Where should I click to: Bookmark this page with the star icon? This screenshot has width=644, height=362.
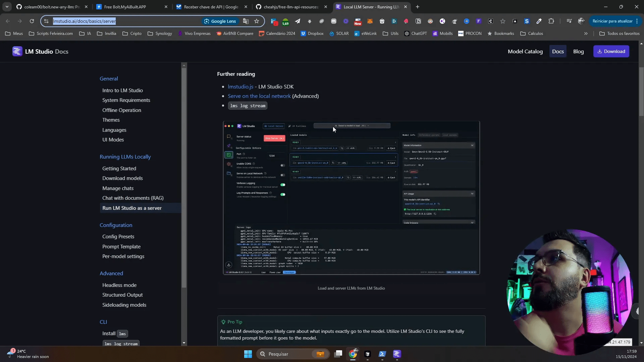click(x=257, y=21)
